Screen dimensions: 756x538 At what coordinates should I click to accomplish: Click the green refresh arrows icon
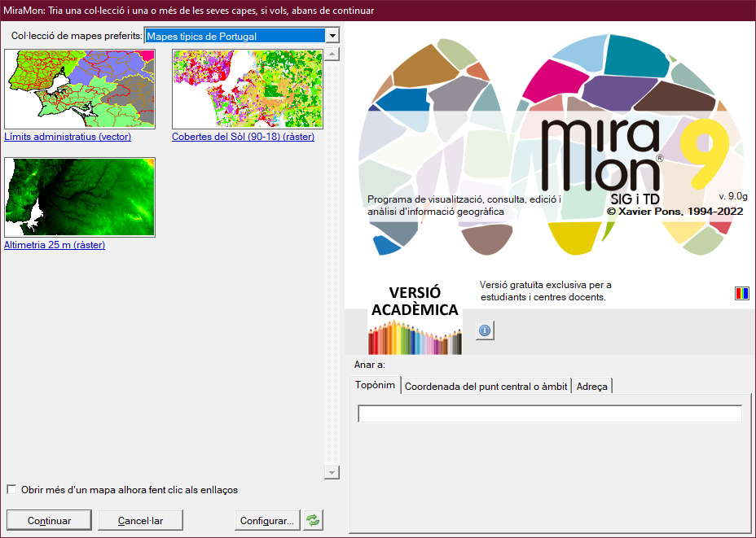[313, 520]
